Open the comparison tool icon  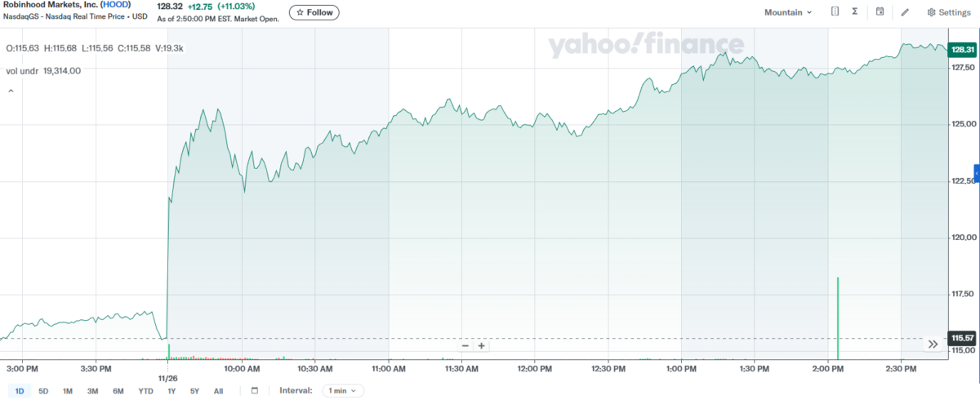pos(835,12)
